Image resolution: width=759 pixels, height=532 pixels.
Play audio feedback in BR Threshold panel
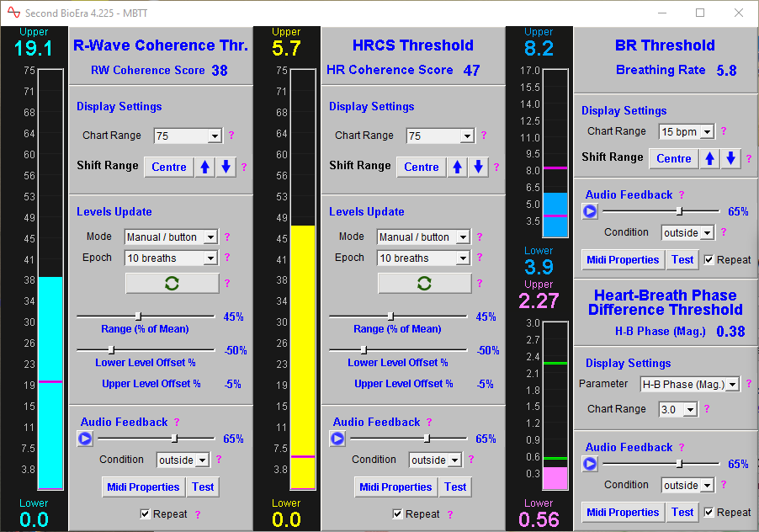[x=590, y=210]
